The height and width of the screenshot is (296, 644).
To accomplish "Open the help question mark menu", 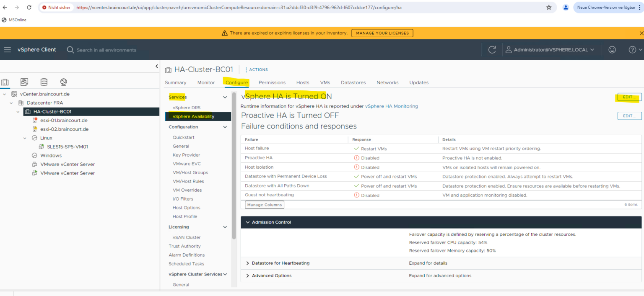I will [635, 50].
